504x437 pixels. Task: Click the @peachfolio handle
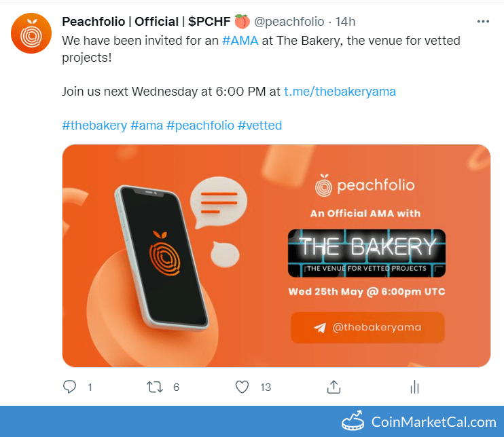pos(288,22)
